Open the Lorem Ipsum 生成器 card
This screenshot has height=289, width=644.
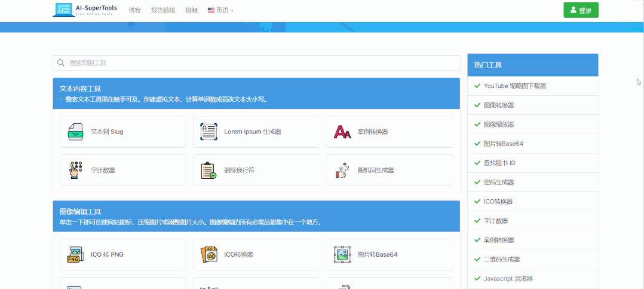coord(256,132)
